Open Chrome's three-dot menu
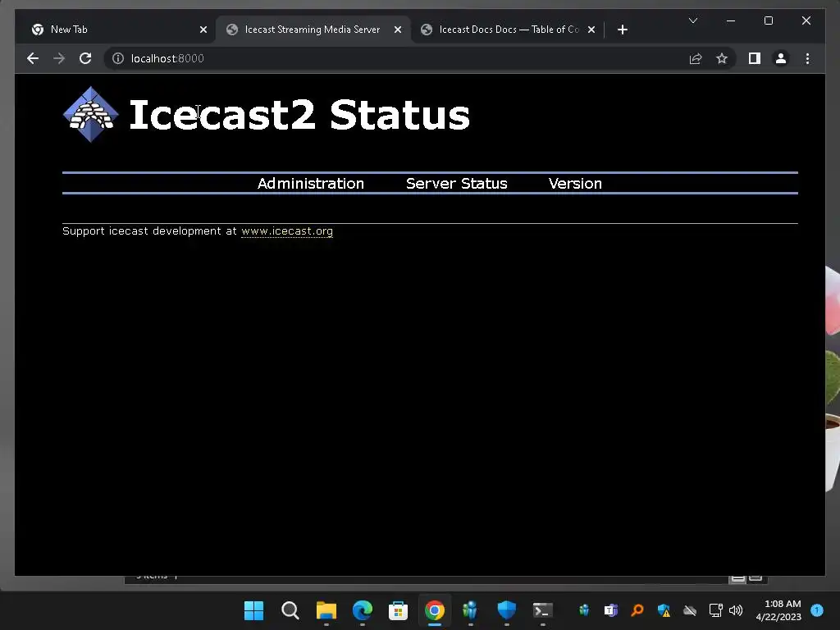840x630 pixels. (807, 58)
